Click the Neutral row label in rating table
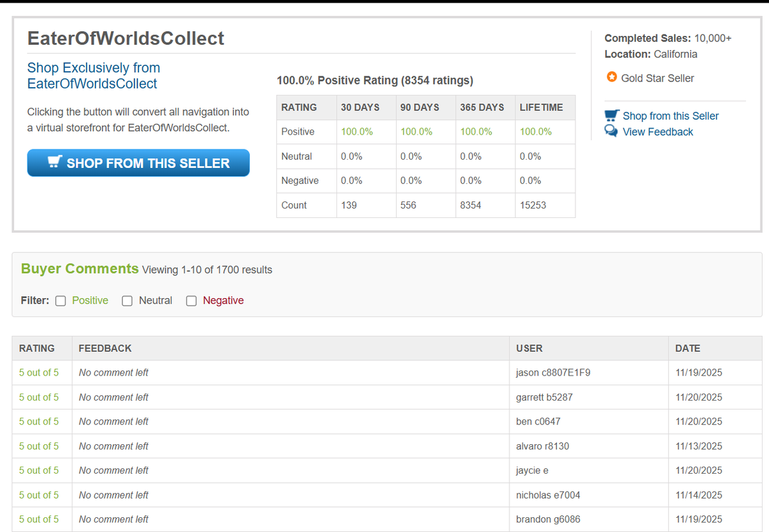Screen dimensions: 769x532 297,156
